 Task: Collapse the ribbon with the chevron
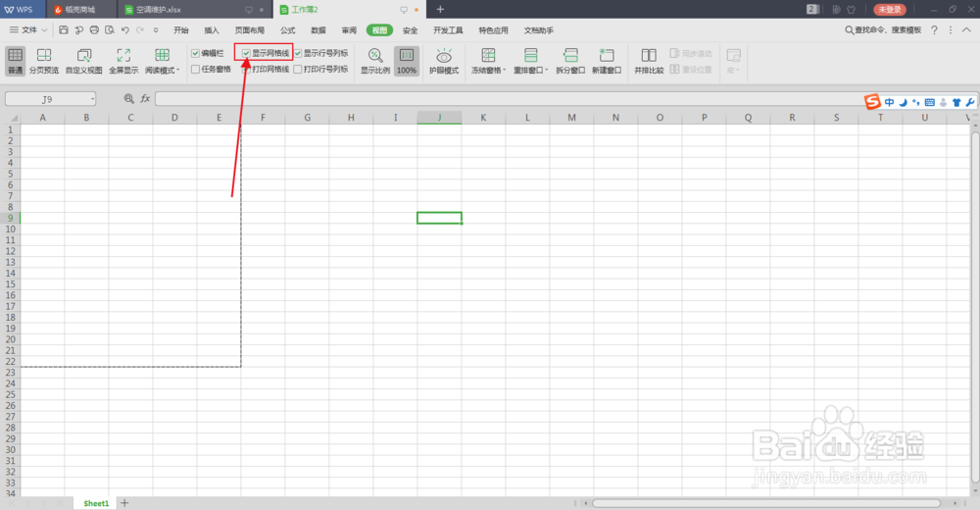pos(966,30)
